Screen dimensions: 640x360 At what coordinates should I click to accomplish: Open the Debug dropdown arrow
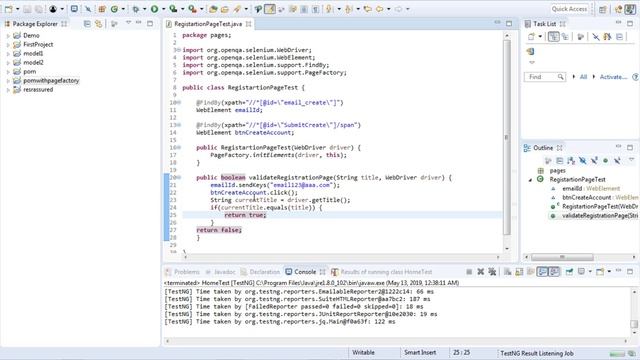click(x=144, y=9)
